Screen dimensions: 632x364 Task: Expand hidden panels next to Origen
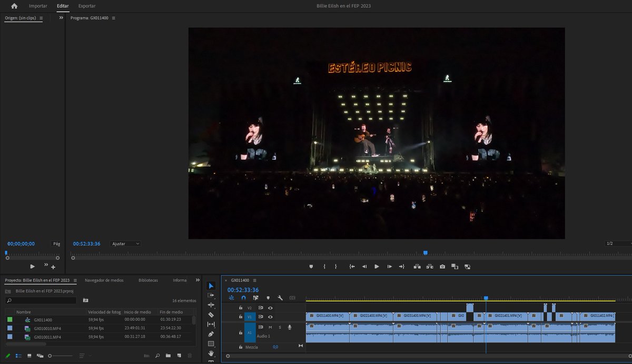click(61, 18)
